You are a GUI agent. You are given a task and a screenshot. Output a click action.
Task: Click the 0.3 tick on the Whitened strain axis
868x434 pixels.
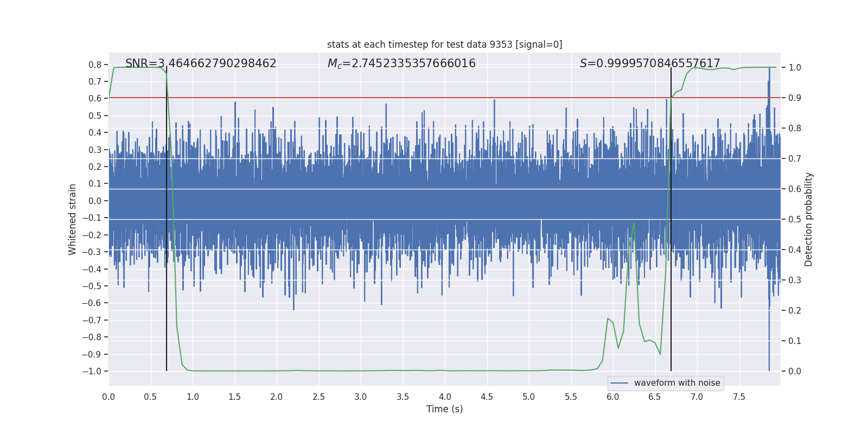(95, 150)
